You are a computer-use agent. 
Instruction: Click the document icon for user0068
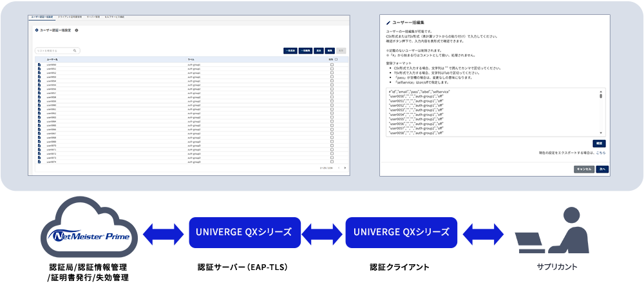[39, 138]
